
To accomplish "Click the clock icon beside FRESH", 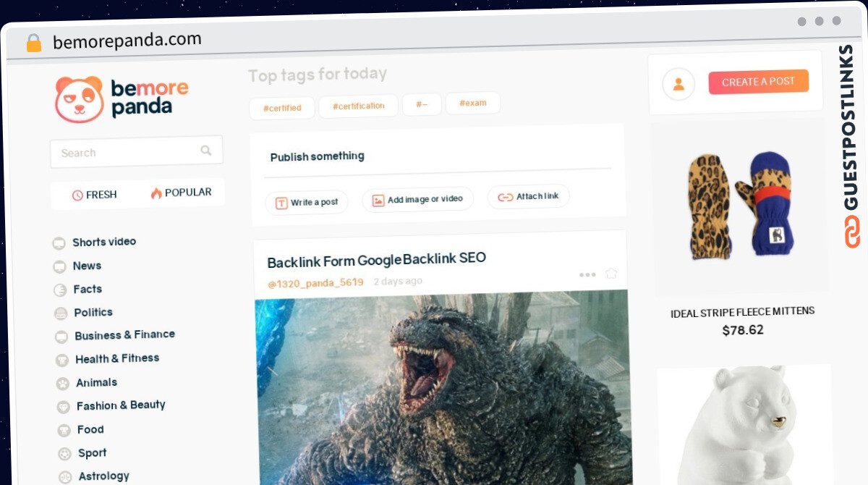I will click(x=77, y=195).
